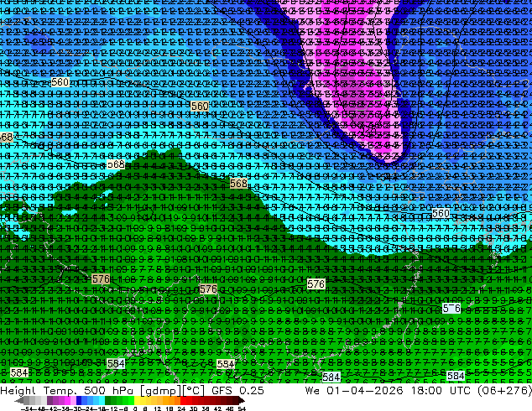Screen dimensions: 532x411
Task: Pick the dark blue swatch at -30
Action: coord(79,400)
